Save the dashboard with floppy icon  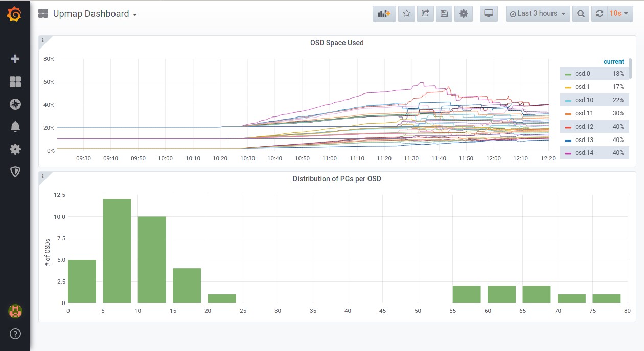[444, 14]
